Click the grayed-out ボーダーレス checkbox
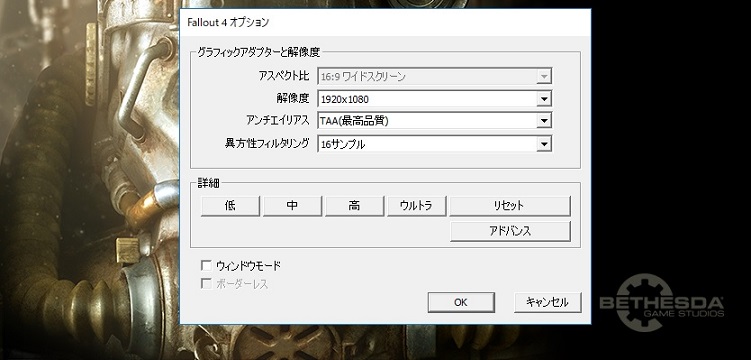 (x=206, y=284)
